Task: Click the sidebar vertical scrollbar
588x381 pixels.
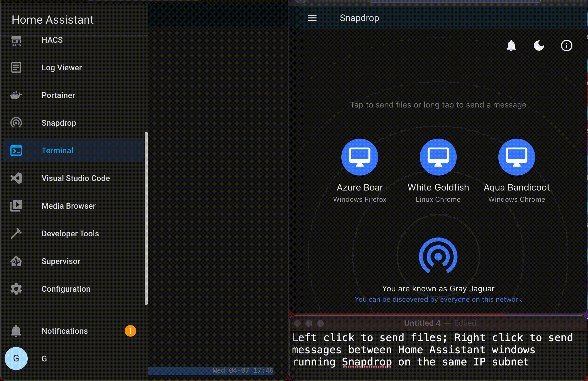Action: [146, 218]
